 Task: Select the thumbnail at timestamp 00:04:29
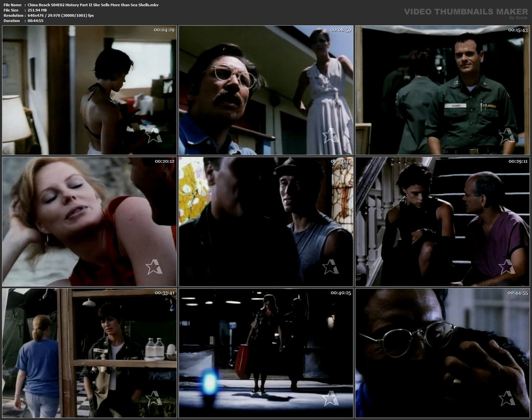click(x=90, y=90)
